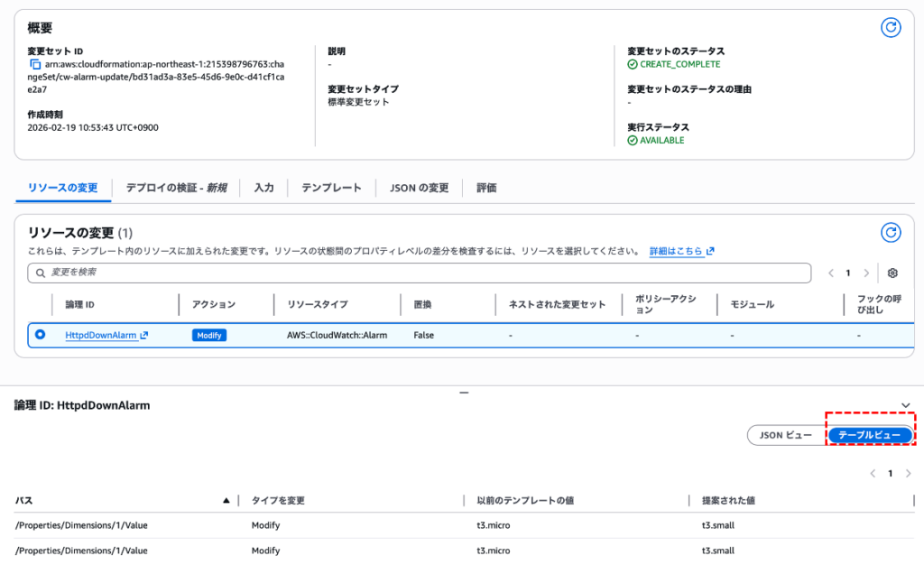924x574 pixels.
Task: Switch to JSON ビュー
Action: pyautogui.click(x=785, y=435)
